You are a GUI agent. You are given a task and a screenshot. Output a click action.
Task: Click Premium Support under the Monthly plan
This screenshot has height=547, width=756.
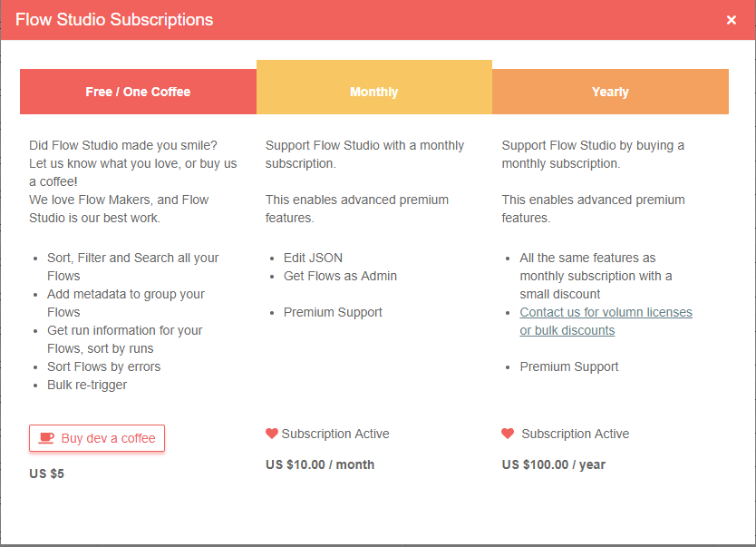click(x=333, y=312)
